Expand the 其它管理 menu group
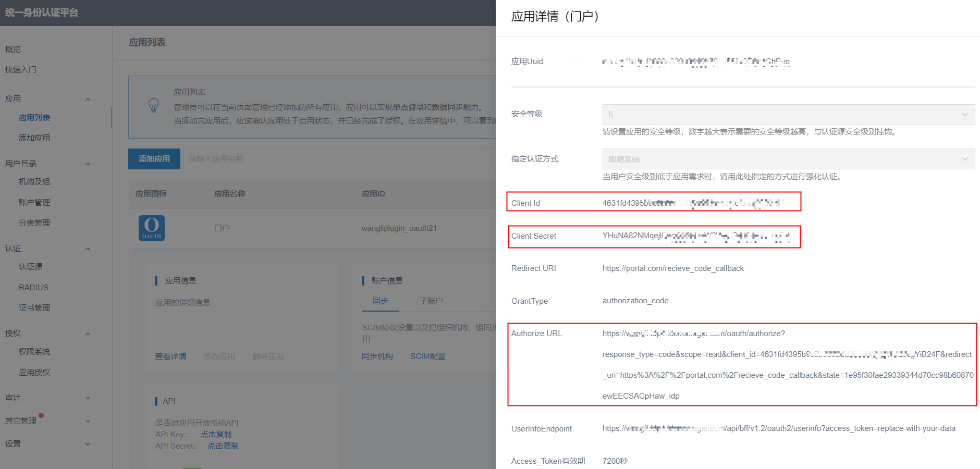 point(88,421)
